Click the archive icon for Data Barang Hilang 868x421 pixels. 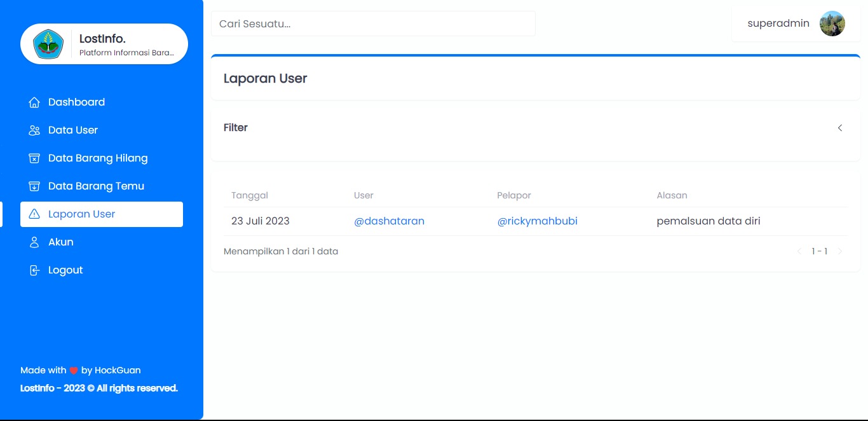(34, 158)
